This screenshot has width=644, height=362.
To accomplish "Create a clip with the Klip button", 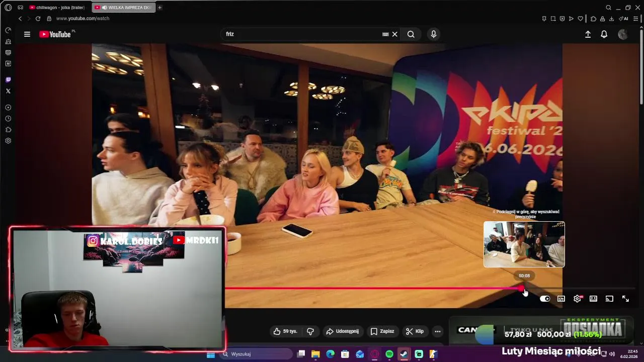I will point(415,331).
